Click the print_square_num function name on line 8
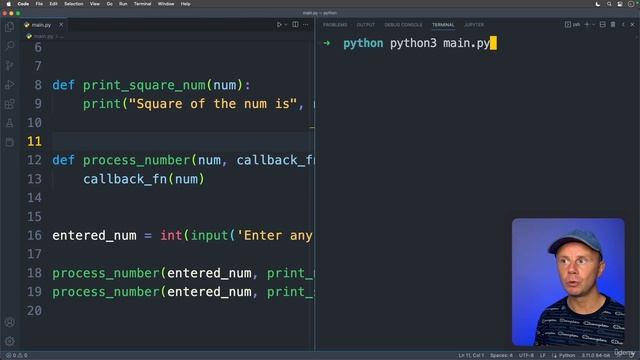The height and width of the screenshot is (360, 640). 144,85
